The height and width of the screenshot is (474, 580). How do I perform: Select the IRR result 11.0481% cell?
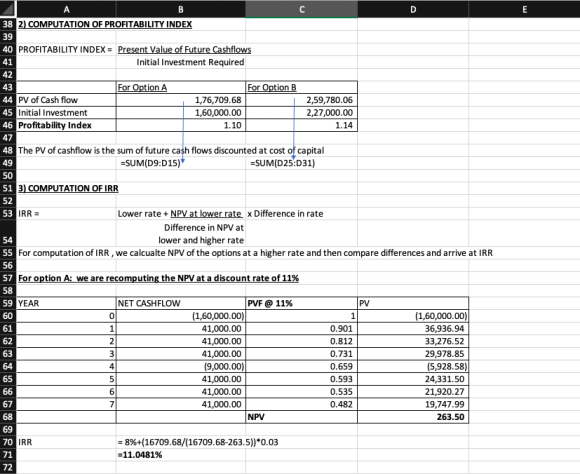coord(181,454)
